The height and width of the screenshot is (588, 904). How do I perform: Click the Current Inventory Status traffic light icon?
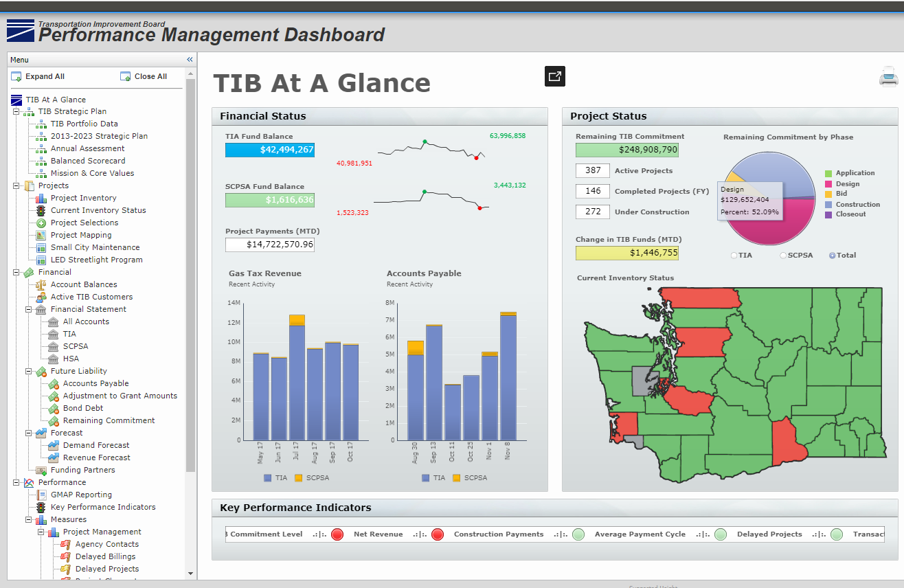tap(41, 211)
